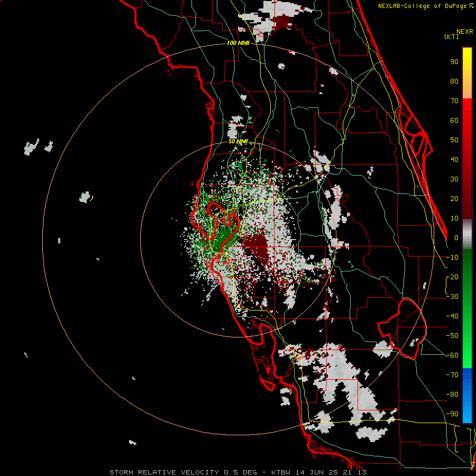
Task: Select the -10 scale value
Action: coord(453,258)
